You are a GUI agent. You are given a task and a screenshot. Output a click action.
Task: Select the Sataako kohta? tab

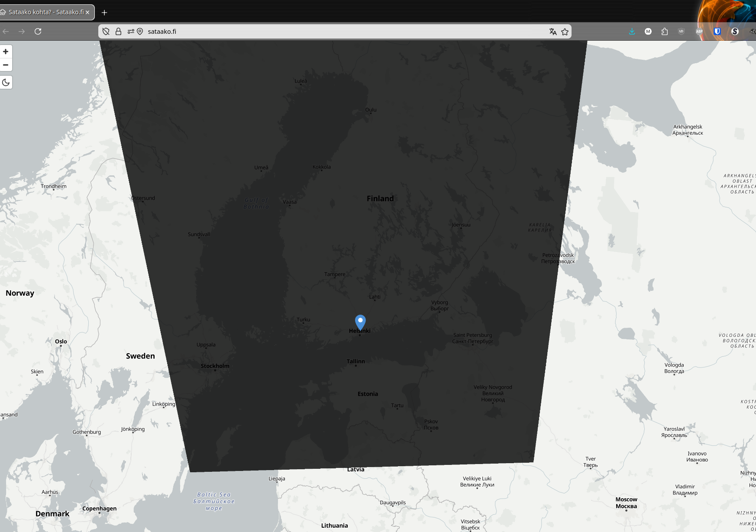pyautogui.click(x=43, y=12)
